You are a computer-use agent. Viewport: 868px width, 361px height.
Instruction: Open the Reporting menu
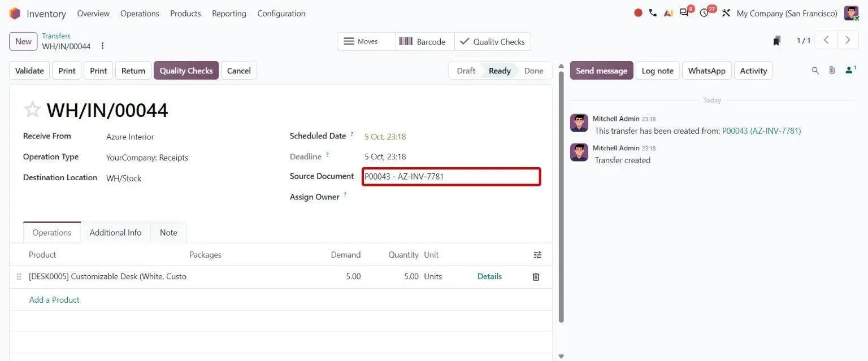229,14
